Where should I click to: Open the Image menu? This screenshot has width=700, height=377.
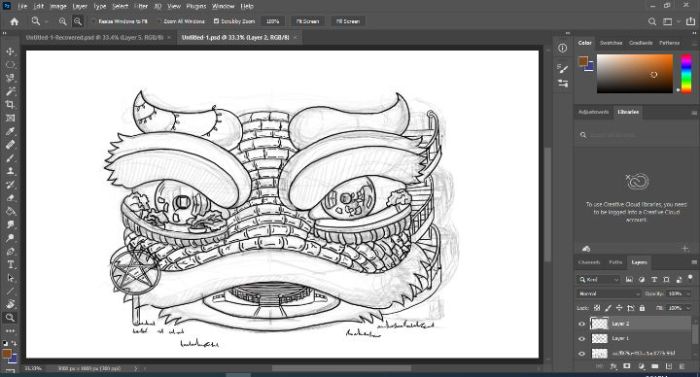click(x=58, y=6)
